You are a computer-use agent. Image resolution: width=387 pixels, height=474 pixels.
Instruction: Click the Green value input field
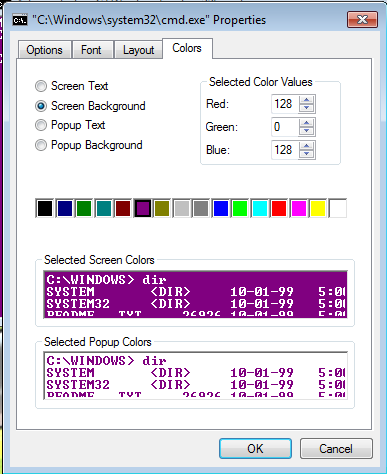285,127
